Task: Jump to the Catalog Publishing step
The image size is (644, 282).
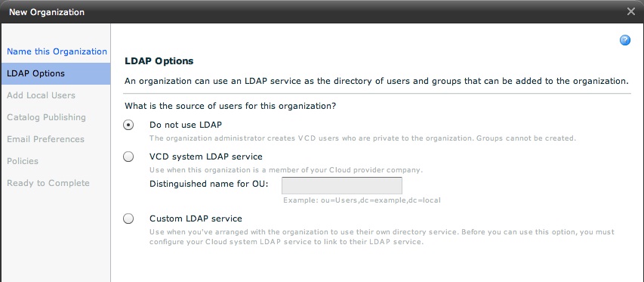Action: pyautogui.click(x=46, y=117)
